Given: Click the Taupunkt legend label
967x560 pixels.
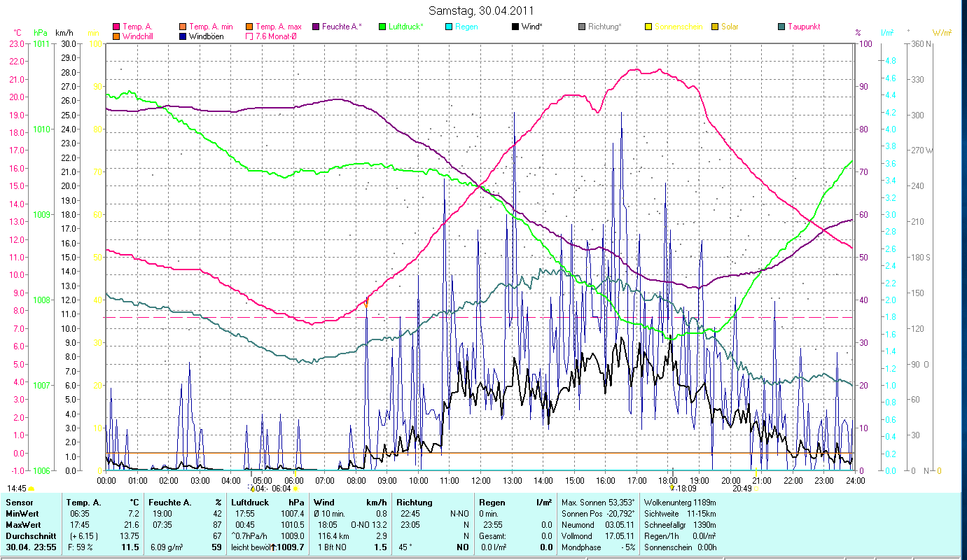Looking at the screenshot, I should [803, 27].
